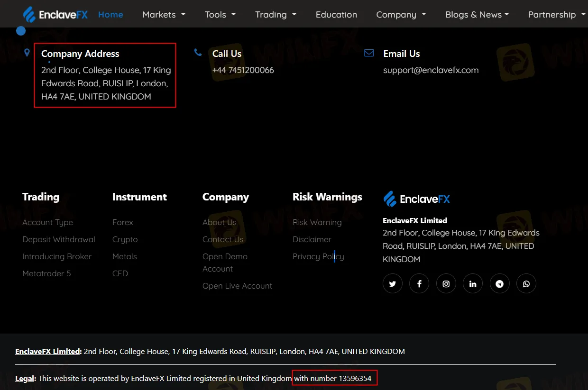Click the Risk Warnings column heading

pos(327,197)
